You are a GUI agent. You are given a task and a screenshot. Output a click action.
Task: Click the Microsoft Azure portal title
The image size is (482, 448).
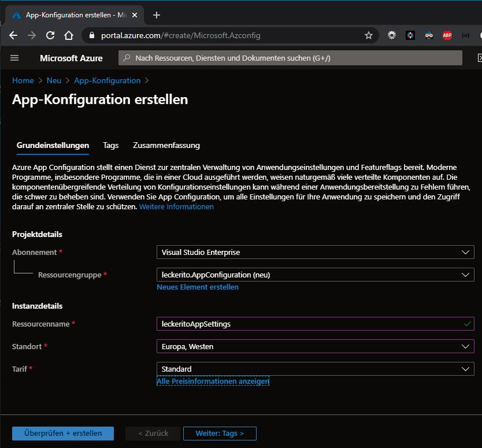coord(71,58)
